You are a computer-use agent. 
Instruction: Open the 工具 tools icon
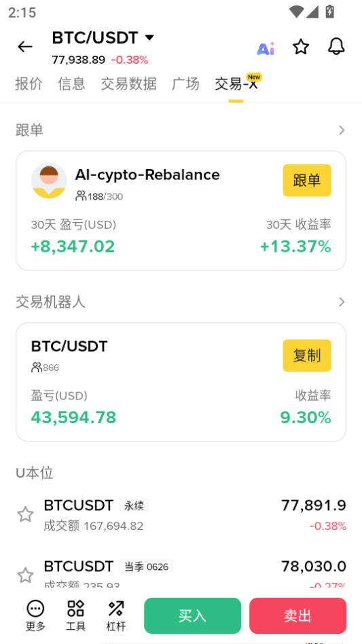pos(76,615)
